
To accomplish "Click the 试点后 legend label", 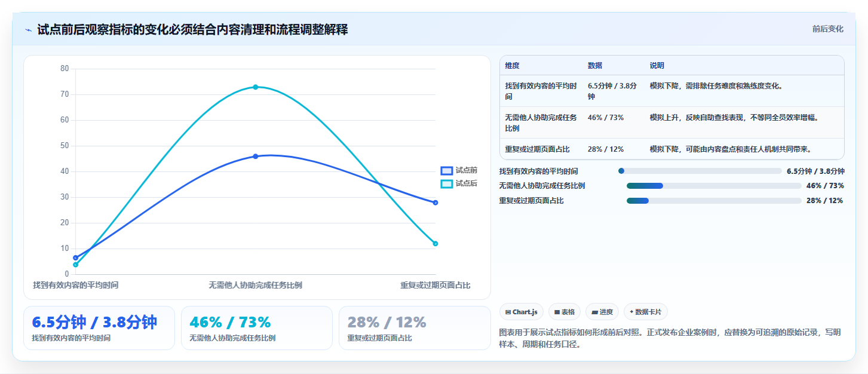I will pos(467,183).
